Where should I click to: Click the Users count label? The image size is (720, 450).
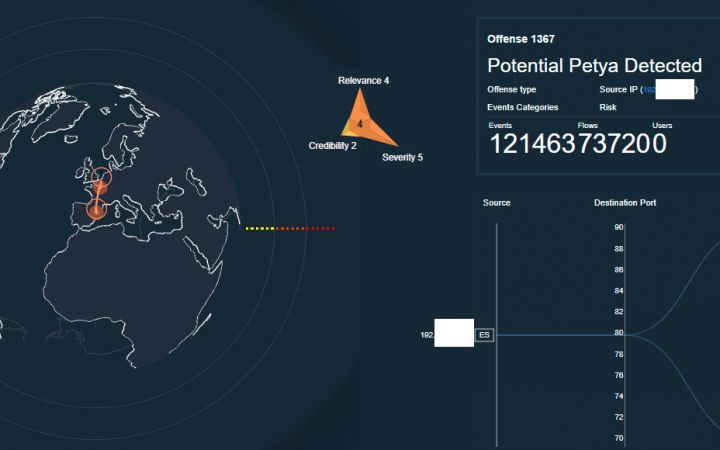(x=662, y=125)
